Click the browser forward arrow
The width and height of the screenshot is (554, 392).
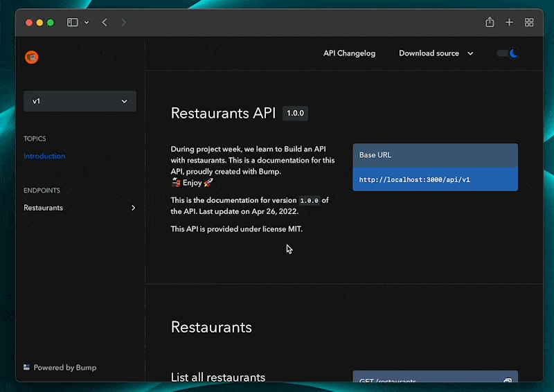coord(123,22)
